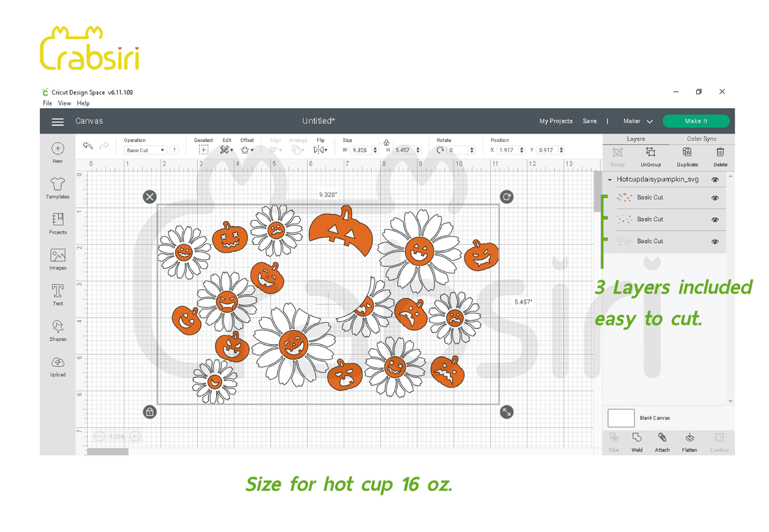
Task: Open the File menu
Action: (47, 103)
